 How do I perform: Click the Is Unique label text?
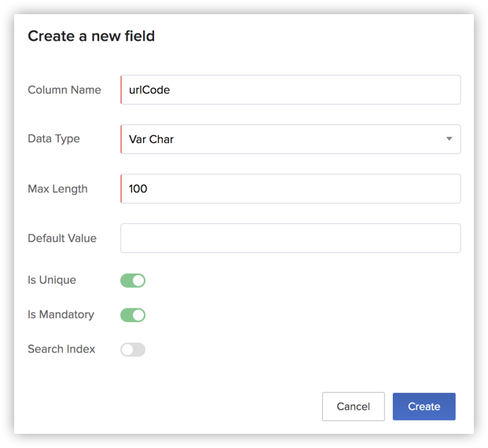pos(52,280)
